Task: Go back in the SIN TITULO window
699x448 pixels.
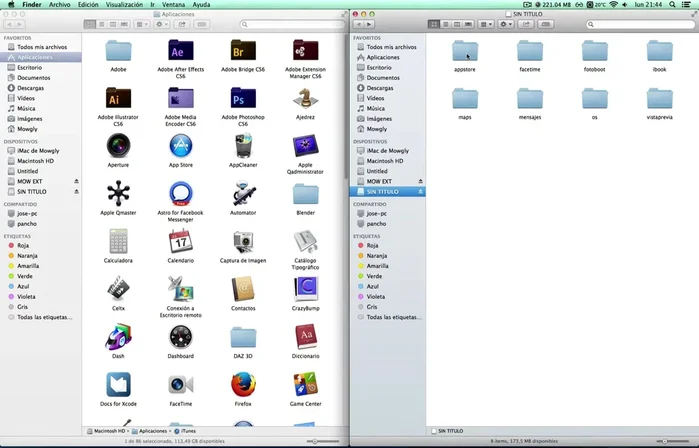Action: coord(358,24)
